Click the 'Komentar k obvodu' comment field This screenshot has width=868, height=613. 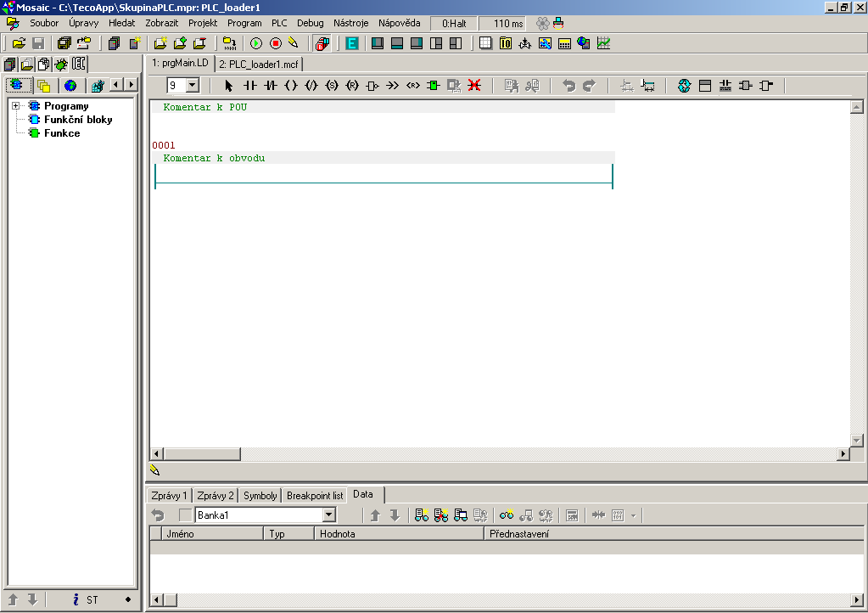coord(384,158)
